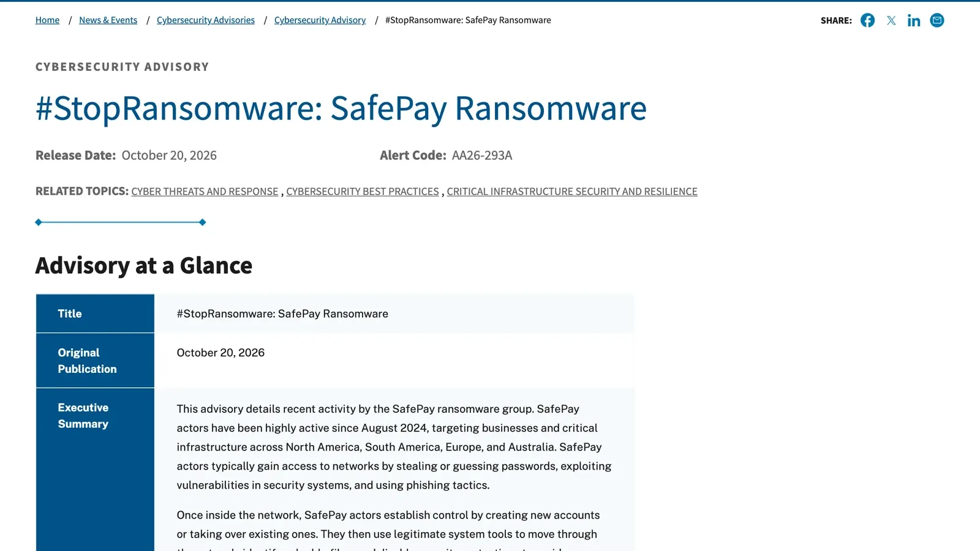Viewport: 980px width, 551px height.
Task: Open Critical Infrastructure Security and Resilience topic
Action: pyautogui.click(x=572, y=192)
